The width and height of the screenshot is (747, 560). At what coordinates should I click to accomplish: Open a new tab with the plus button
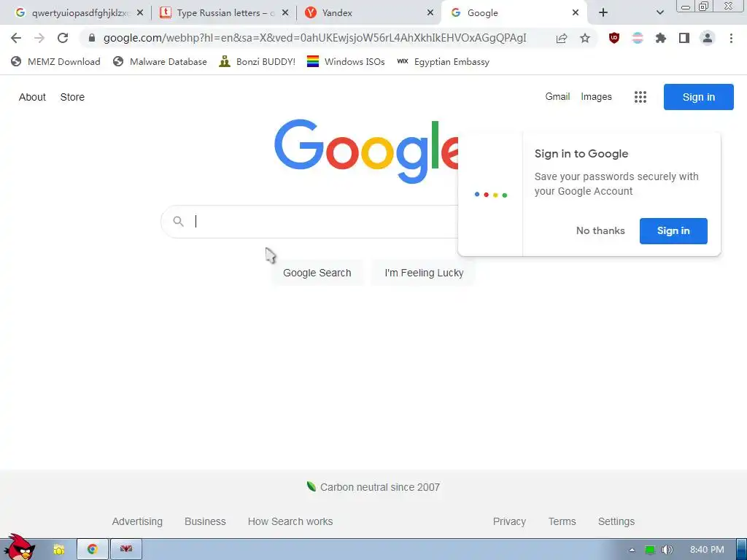(x=603, y=13)
